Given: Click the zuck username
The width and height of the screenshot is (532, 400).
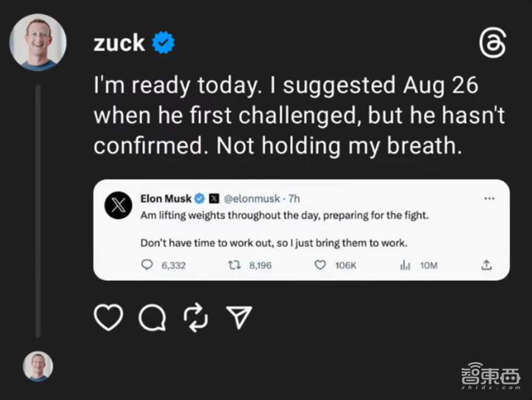Looking at the screenshot, I should click(x=119, y=43).
